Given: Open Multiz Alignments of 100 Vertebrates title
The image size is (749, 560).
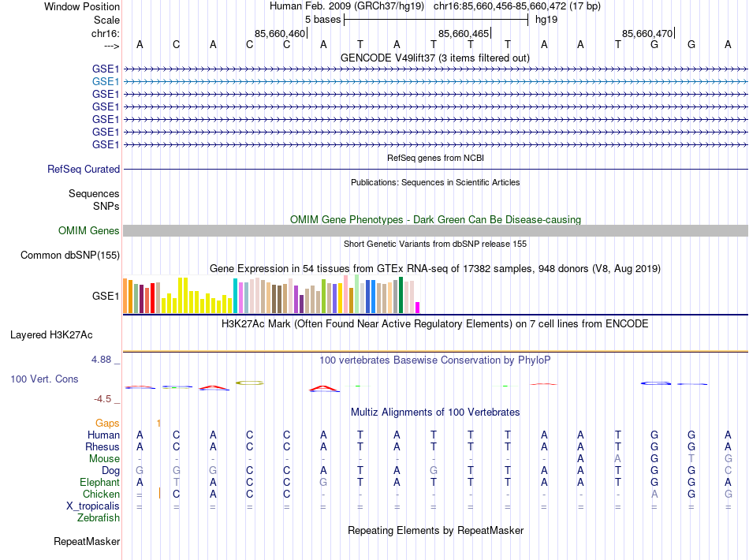Looking at the screenshot, I should pos(435,413).
